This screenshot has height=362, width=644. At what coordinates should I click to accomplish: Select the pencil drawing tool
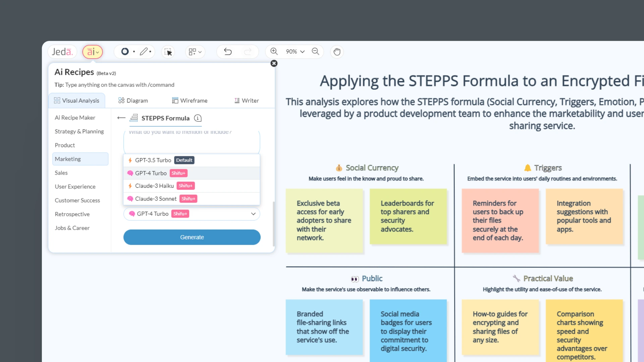144,51
